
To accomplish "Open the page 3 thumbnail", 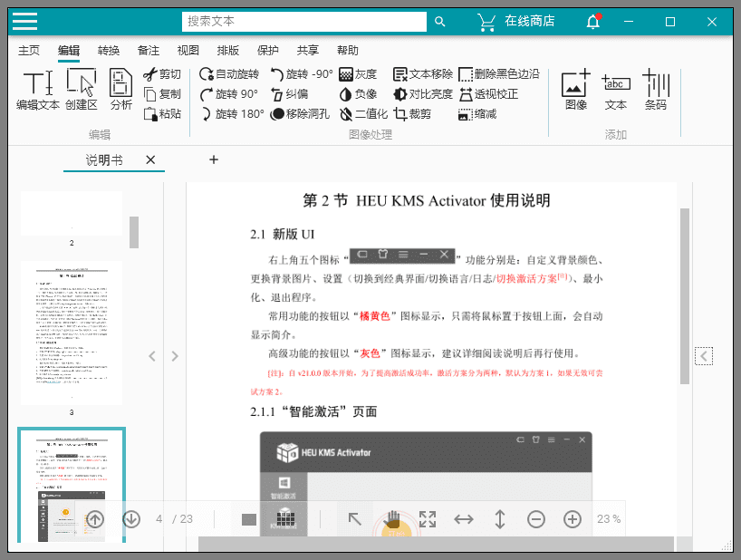I will pyautogui.click(x=72, y=333).
